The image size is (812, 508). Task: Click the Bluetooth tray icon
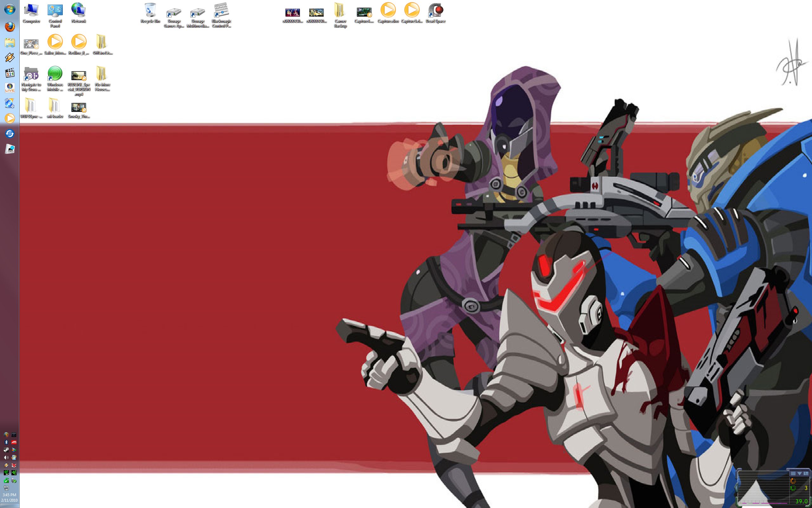(6, 442)
